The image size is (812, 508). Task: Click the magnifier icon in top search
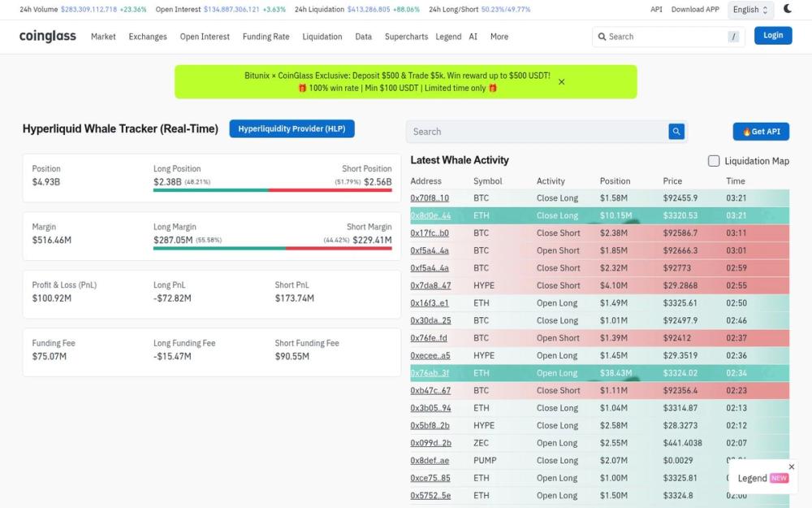coord(602,37)
